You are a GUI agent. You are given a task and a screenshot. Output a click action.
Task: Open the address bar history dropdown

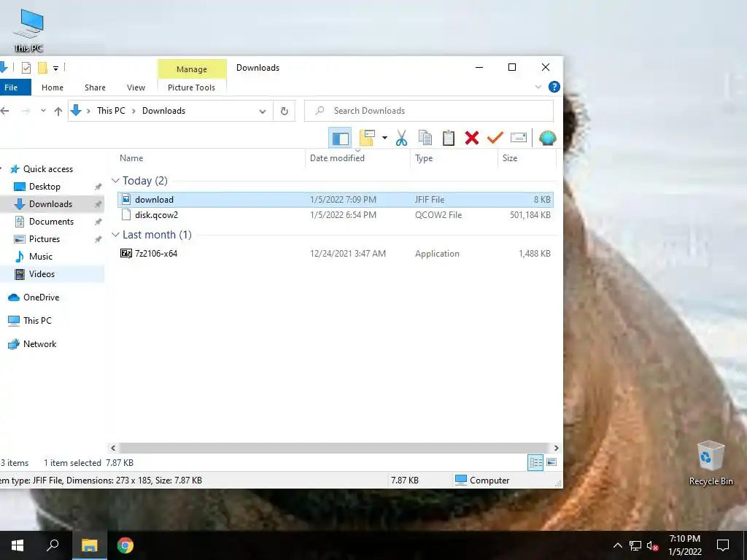click(x=262, y=111)
